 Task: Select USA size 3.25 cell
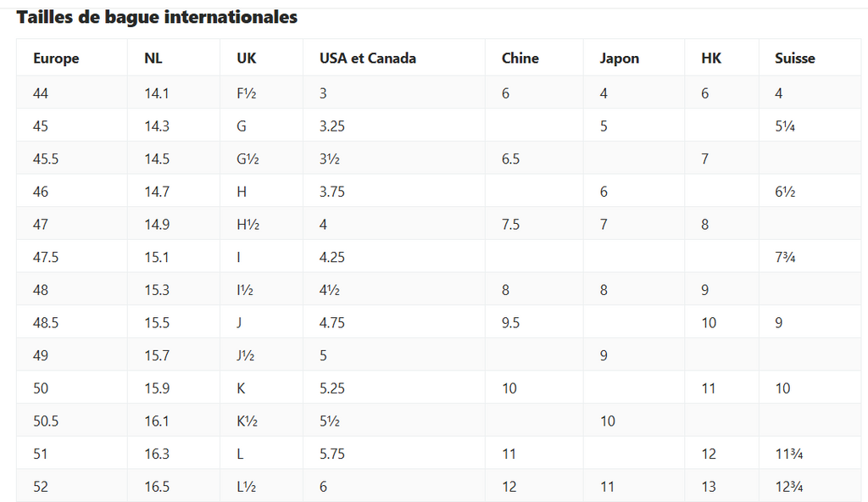(x=332, y=126)
